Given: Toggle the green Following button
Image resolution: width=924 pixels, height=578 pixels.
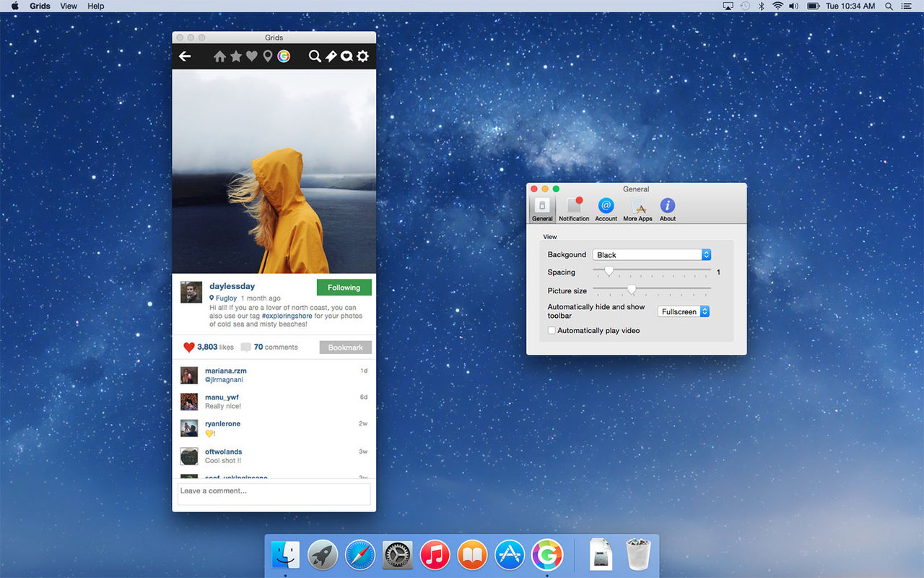Looking at the screenshot, I should tap(344, 288).
